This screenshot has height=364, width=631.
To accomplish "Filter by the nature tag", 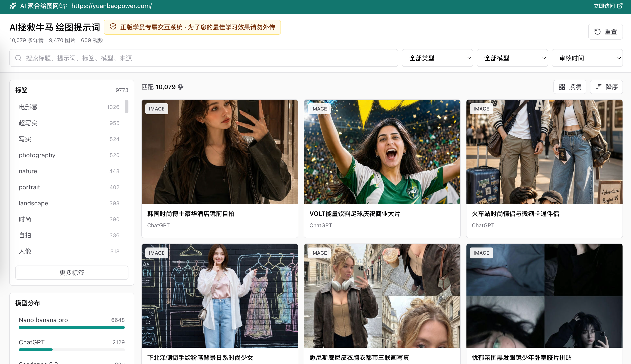I will coord(69,171).
